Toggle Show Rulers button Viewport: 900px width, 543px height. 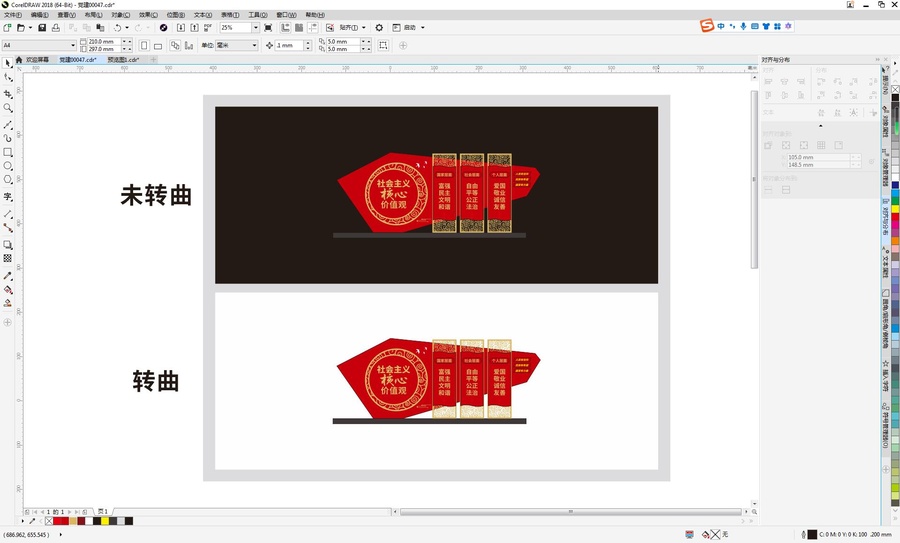(285, 28)
